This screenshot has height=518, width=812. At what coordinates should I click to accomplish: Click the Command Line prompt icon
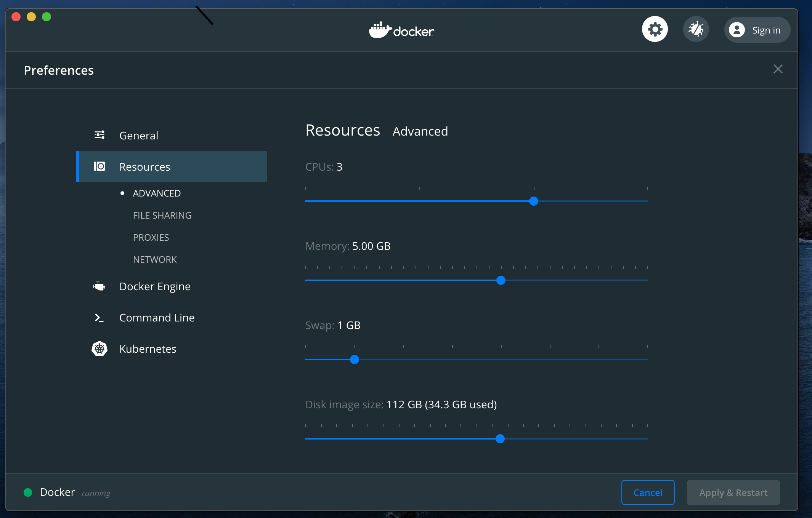click(99, 318)
